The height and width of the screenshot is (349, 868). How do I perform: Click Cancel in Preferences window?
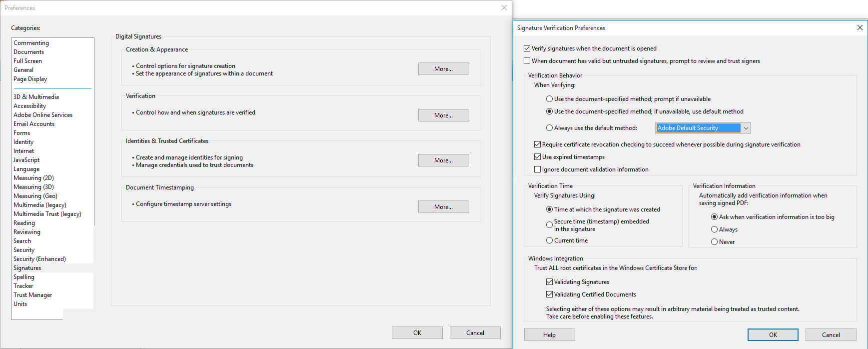click(475, 333)
